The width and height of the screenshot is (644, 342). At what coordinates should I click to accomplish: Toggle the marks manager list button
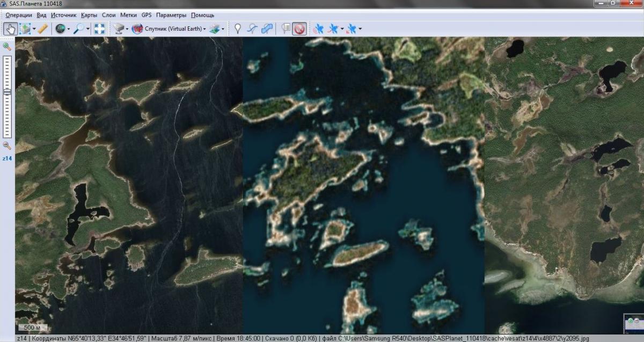(x=286, y=29)
